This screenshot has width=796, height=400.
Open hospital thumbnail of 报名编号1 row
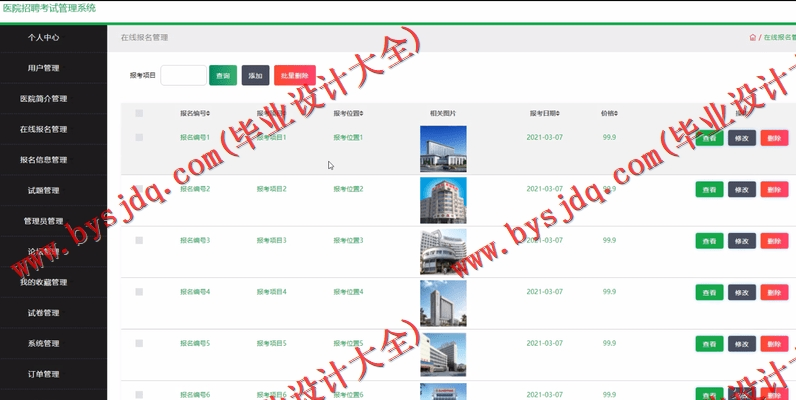443,149
